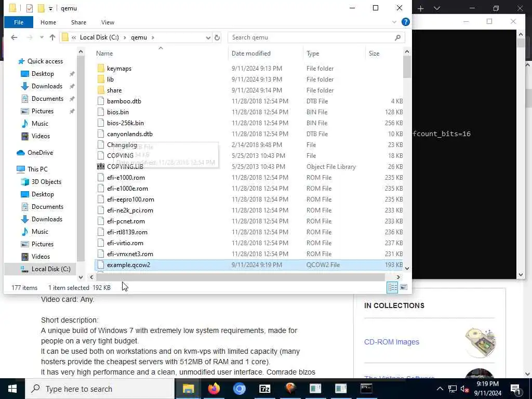Viewport: 532px width, 399px height.
Task: Select the lib folder
Action: click(x=110, y=79)
